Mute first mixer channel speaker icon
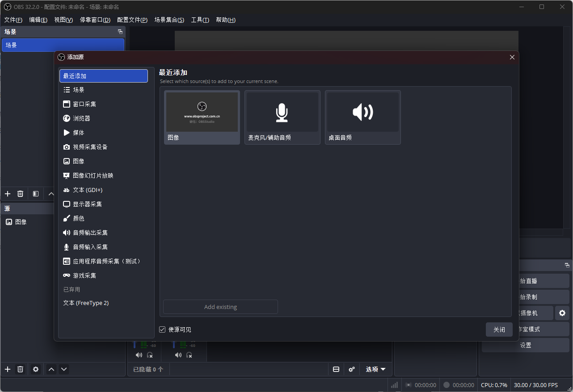Image resolution: width=573 pixels, height=392 pixels. click(139, 355)
